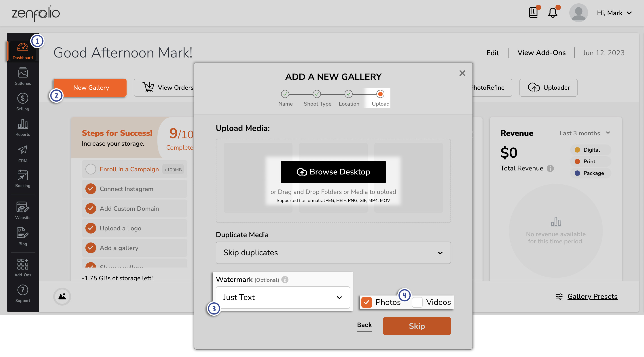Check the Enroll in a Campaign circle
Viewport: 644px width, 357px height.
[91, 169]
